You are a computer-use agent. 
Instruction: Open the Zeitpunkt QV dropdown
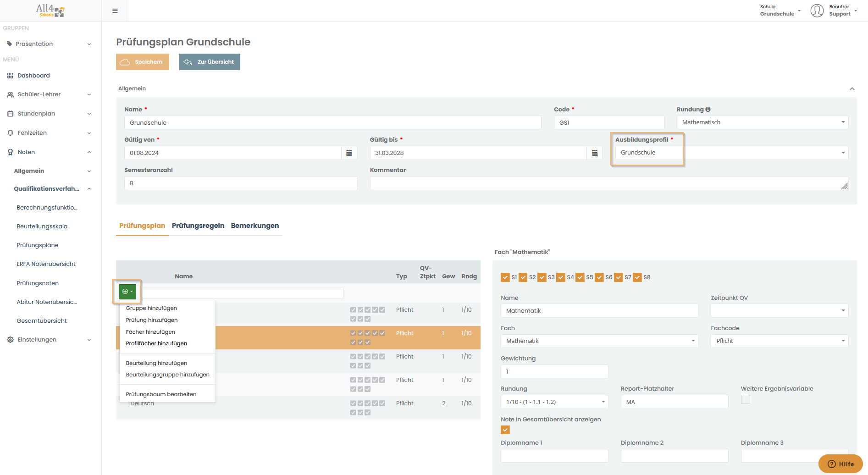[x=780, y=311]
